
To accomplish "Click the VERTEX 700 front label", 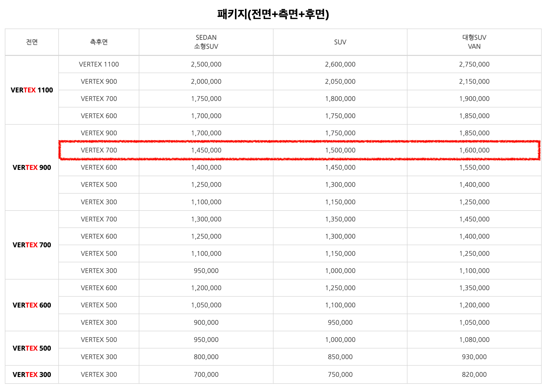I will point(31,245).
